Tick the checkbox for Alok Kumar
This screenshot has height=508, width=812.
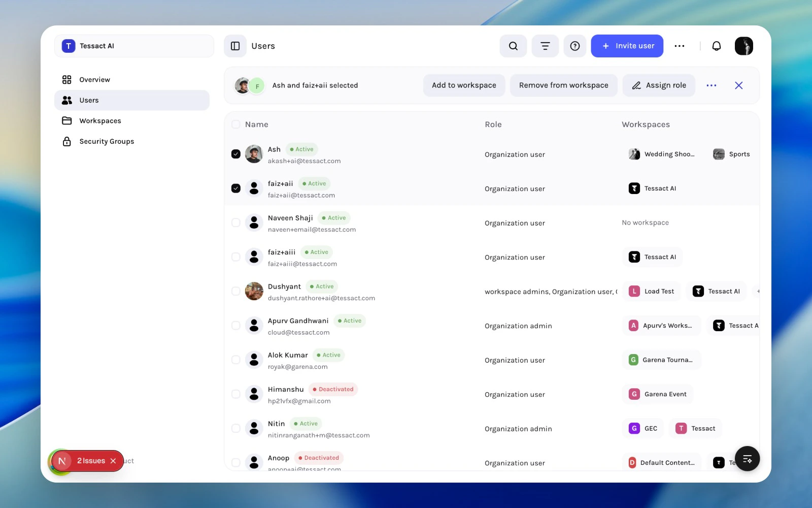[236, 360]
